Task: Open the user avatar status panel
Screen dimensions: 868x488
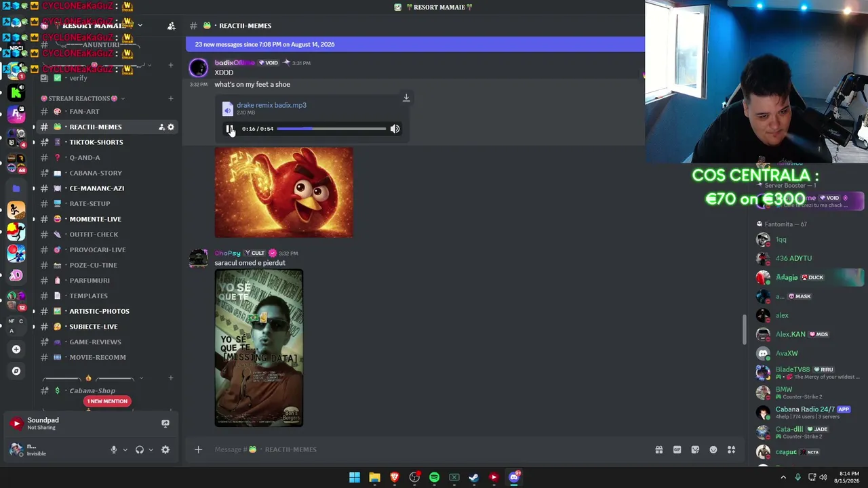Action: pos(16,449)
